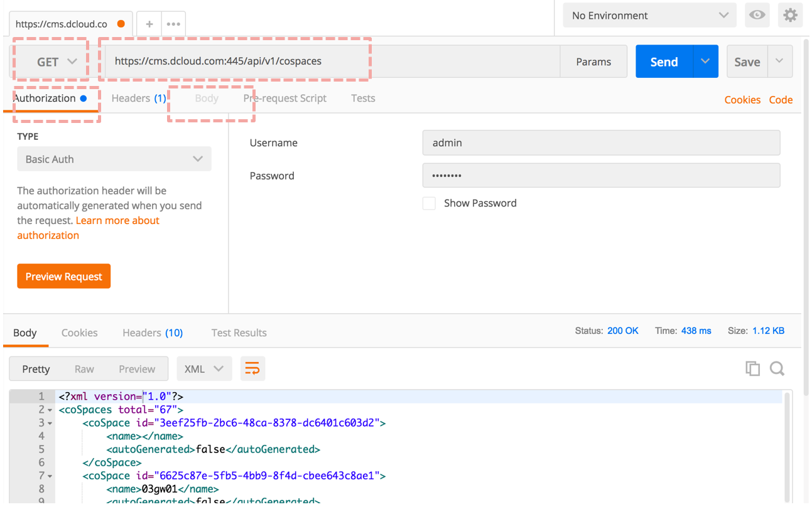Open the GET method dropdown

57,61
